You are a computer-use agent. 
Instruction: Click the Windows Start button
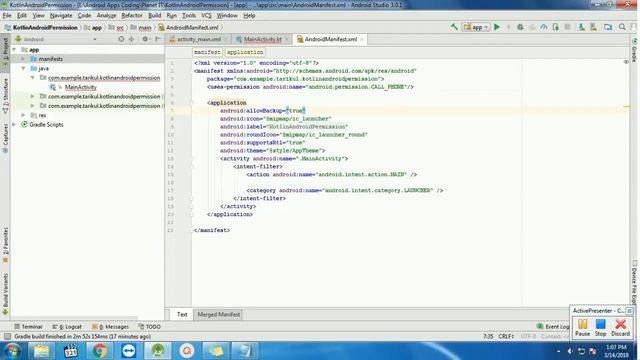tap(12, 351)
